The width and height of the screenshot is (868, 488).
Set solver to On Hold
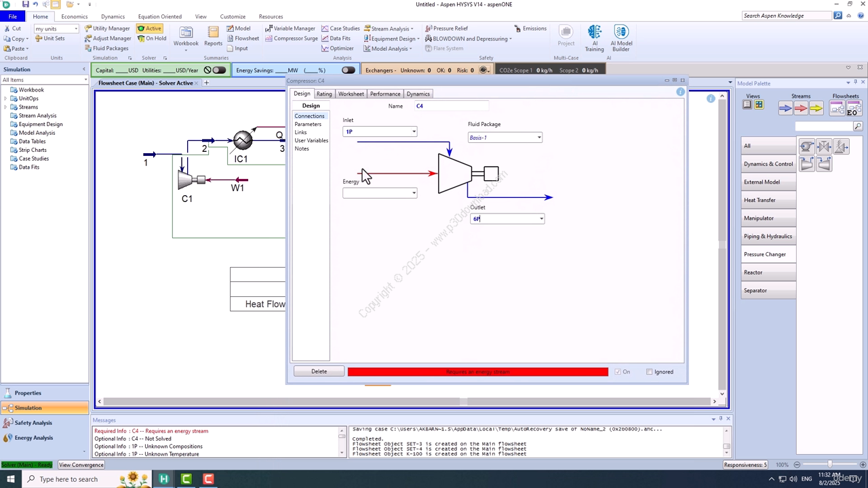151,39
